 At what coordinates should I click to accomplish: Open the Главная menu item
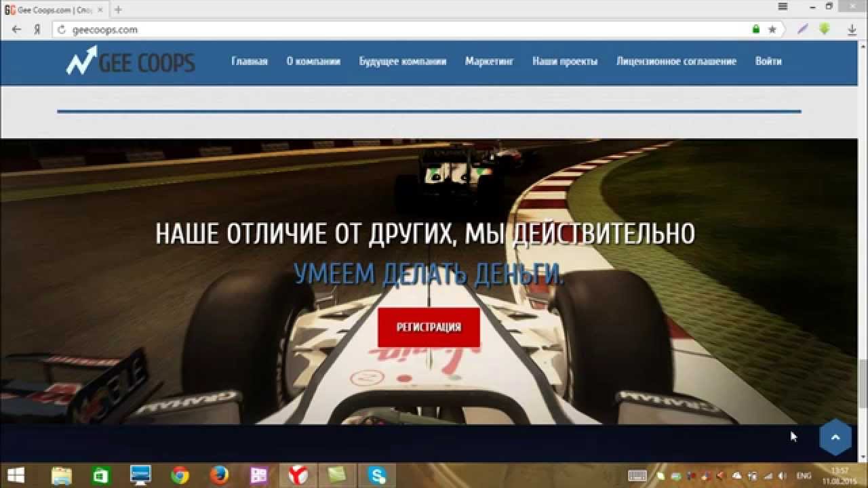tap(250, 61)
